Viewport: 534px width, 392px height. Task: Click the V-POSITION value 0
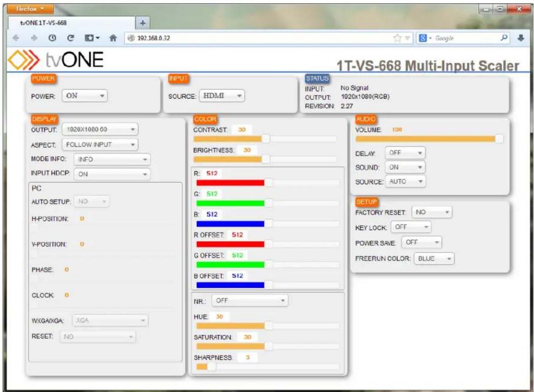pyautogui.click(x=82, y=244)
